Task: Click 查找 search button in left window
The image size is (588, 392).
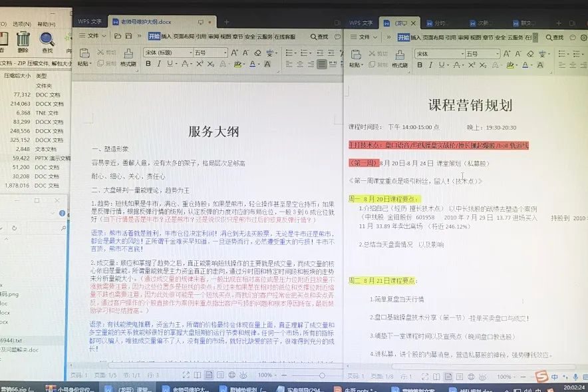Action: pyautogui.click(x=319, y=37)
